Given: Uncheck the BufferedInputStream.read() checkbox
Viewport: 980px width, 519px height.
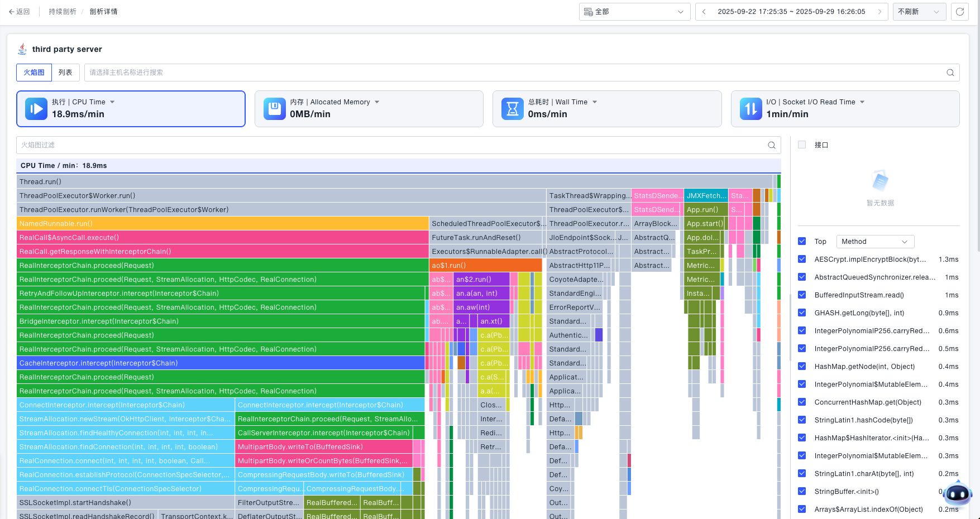Looking at the screenshot, I should [802, 295].
